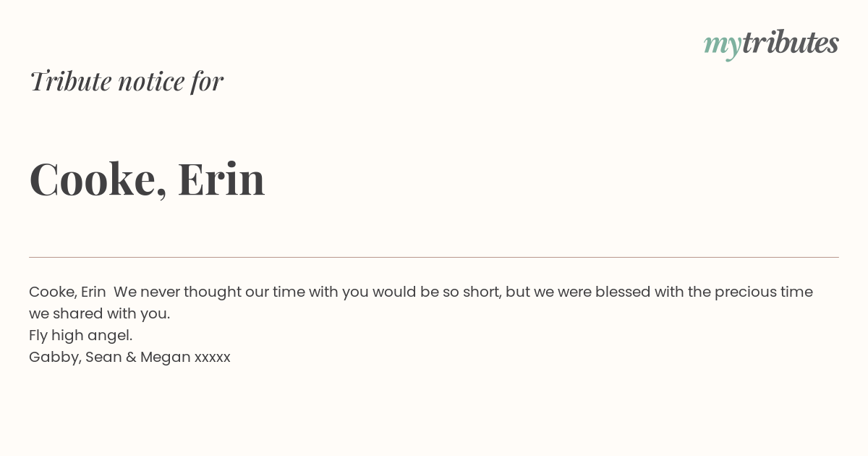
Task: Click the name 'Gabby' in signature
Action: (55, 357)
